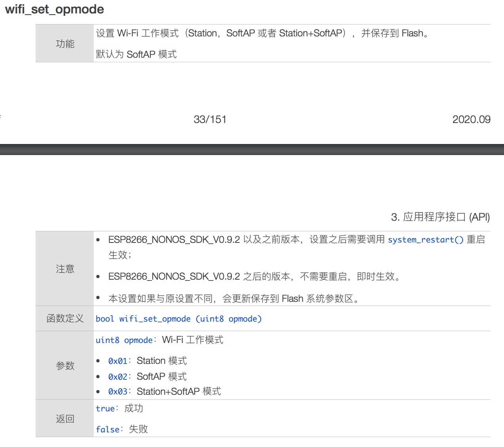Click the 3. 应用程序接口 (API) chapter header
Image resolution: width=504 pixels, height=447 pixels.
(x=440, y=217)
